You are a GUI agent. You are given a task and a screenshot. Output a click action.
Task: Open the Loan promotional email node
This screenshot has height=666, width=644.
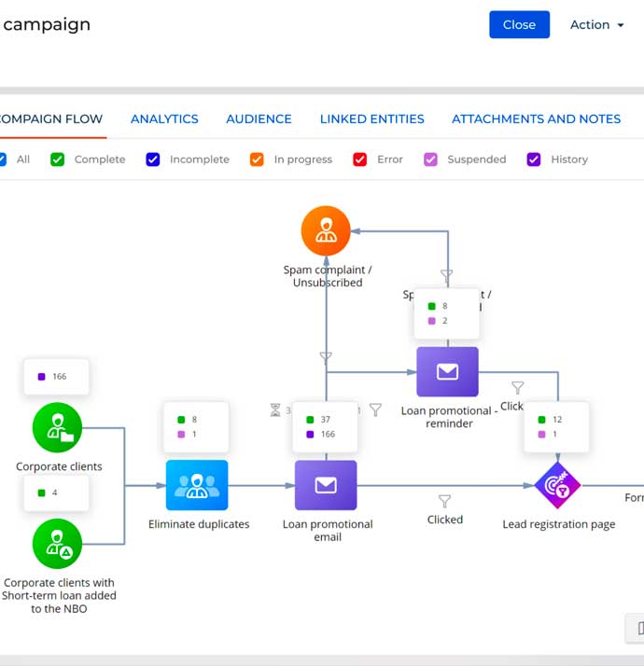tap(326, 485)
